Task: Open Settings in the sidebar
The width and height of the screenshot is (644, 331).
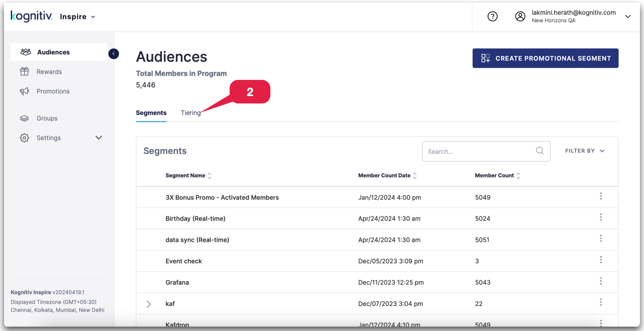Action: click(49, 138)
